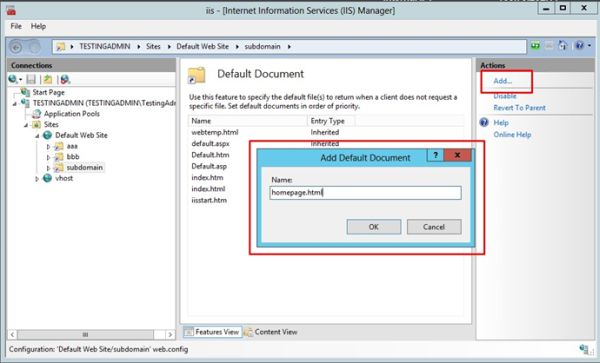Open dropdown after subdomain in address bar
The image size is (600, 363).
click(289, 47)
